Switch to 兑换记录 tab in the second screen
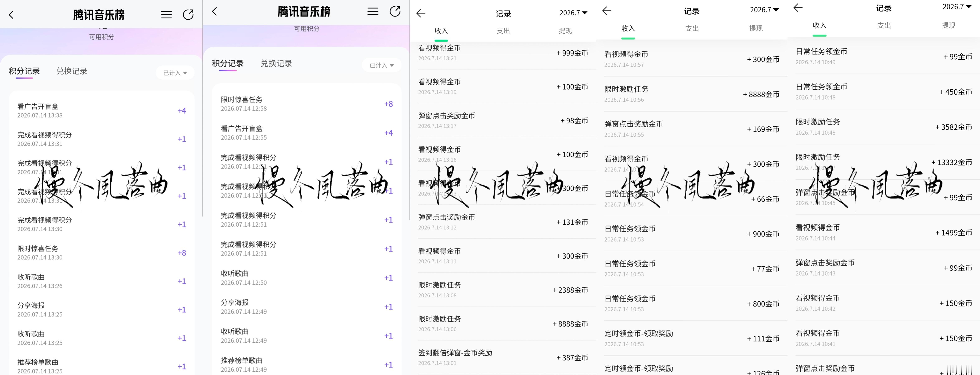This screenshot has height=375, width=980. (276, 63)
